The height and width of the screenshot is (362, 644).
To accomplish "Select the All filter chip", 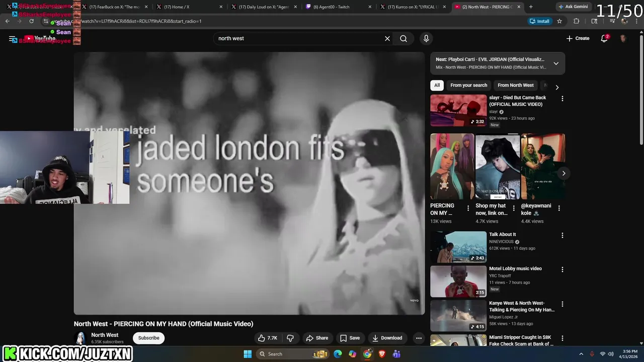I will [437, 85].
